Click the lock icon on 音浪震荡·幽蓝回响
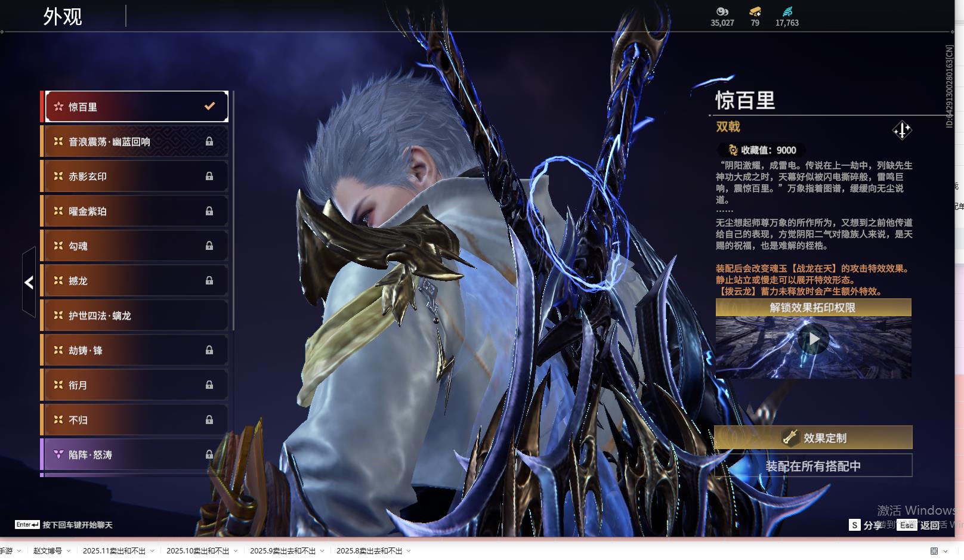The width and height of the screenshot is (964, 560). click(209, 141)
